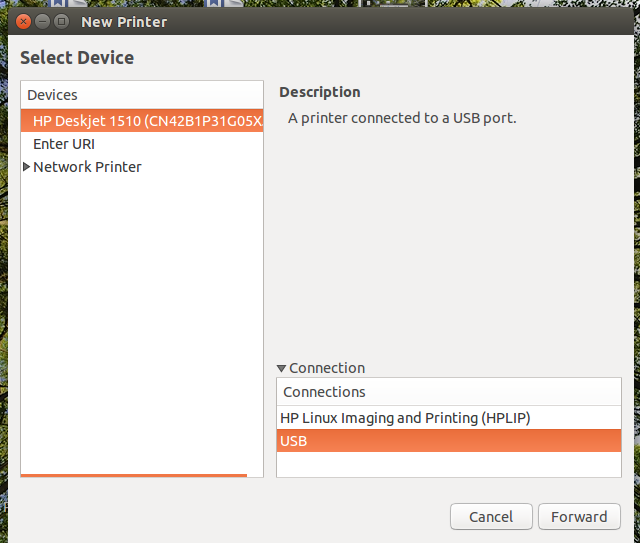Screen dimensions: 640x543
Task: Click the Connections column header
Action: tap(449, 392)
